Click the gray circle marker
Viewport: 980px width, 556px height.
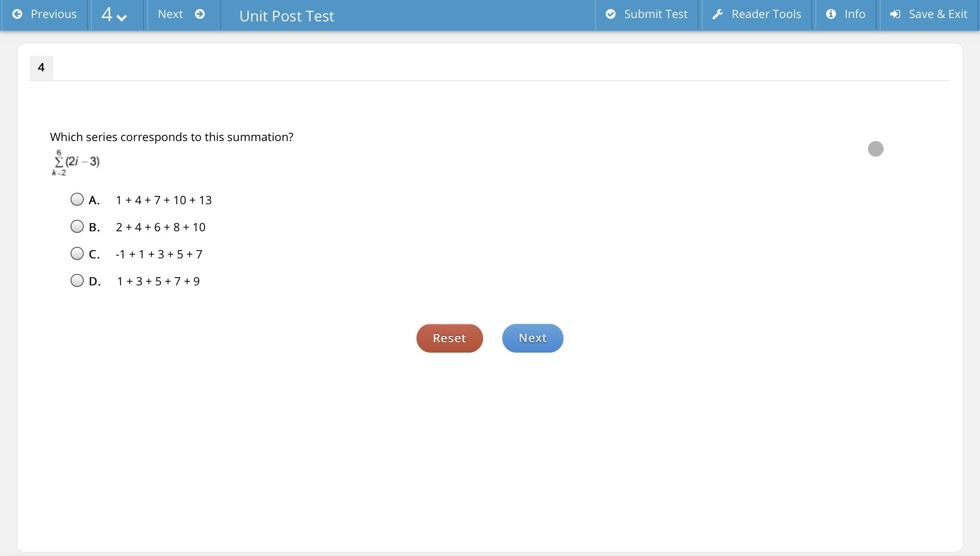click(875, 149)
